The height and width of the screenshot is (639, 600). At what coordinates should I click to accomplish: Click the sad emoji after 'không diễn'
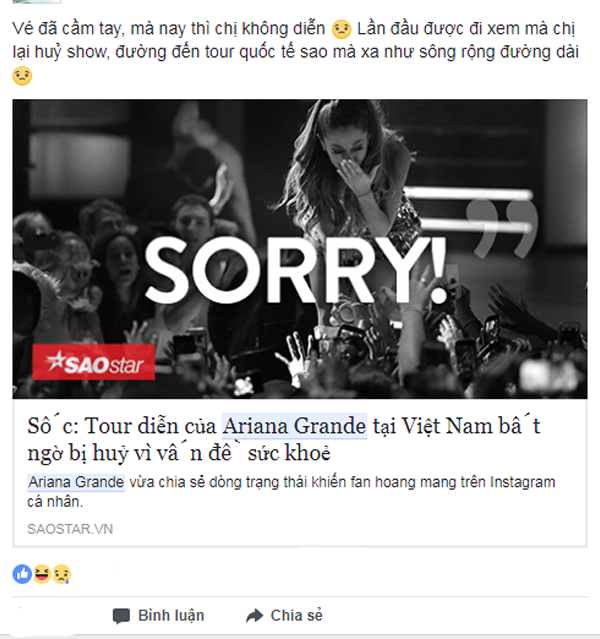coord(341,29)
